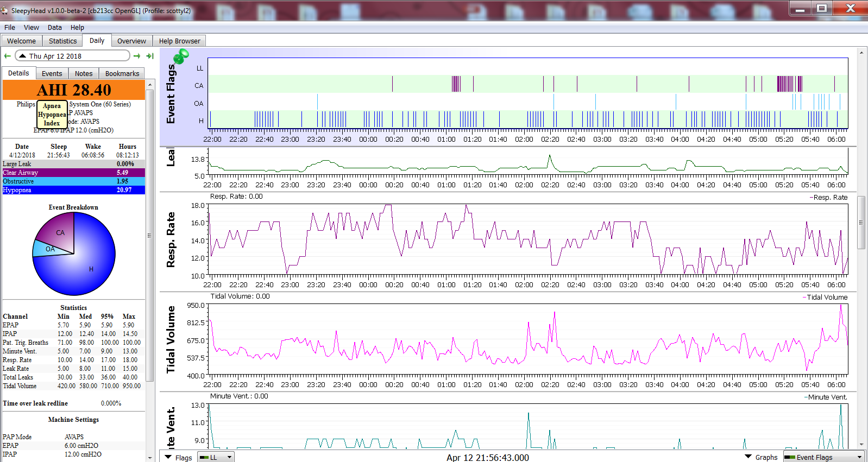Switch to the Welcome tab

click(x=21, y=41)
